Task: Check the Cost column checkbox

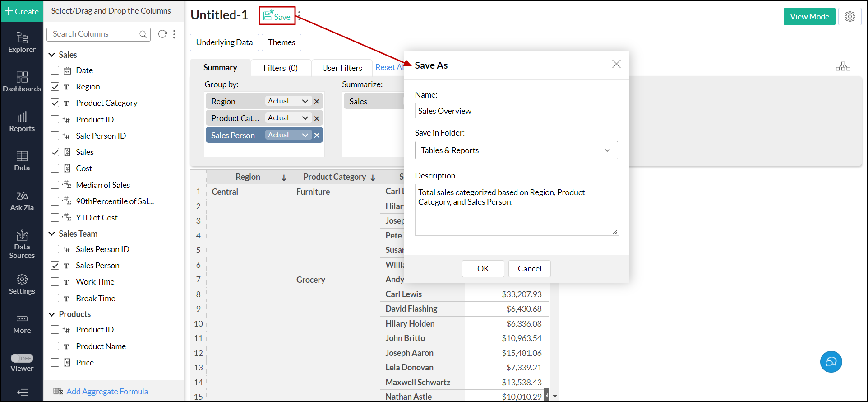Action: tap(55, 168)
